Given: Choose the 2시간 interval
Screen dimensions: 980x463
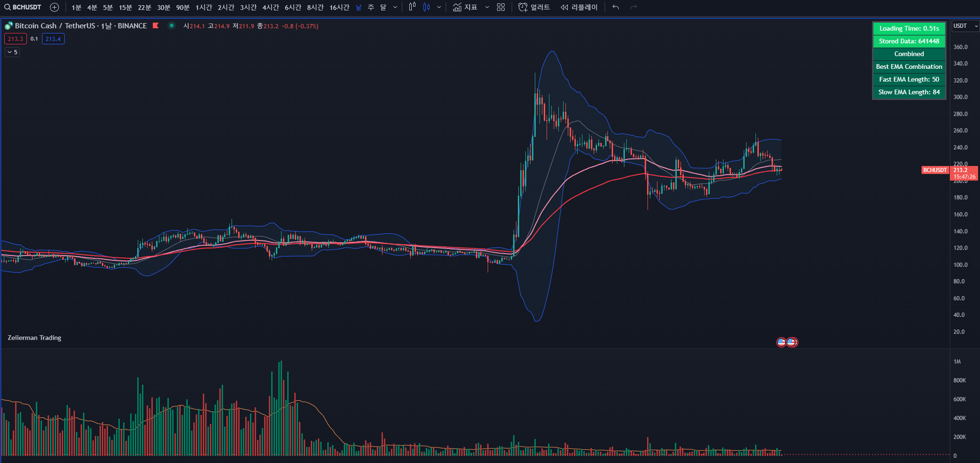Looking at the screenshot, I should 226,7.
